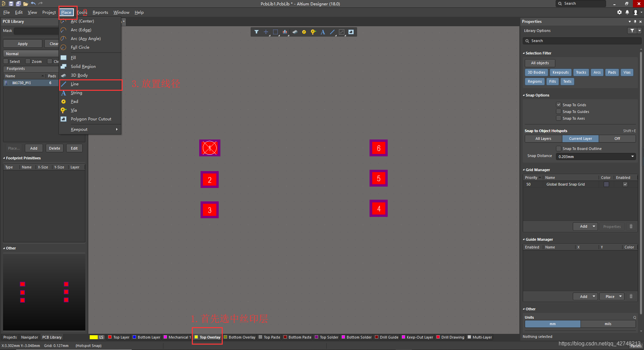Screen dimensions: 644x350
Task: Switch to the Top Overlay layer tab
Action: coord(210,337)
